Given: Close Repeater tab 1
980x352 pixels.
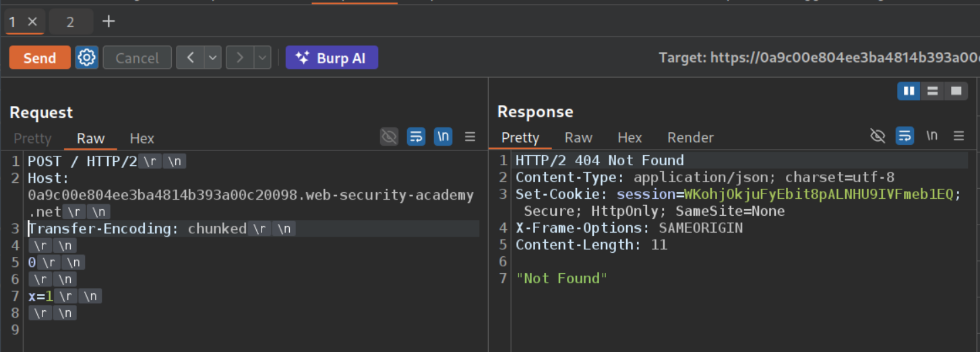Looking at the screenshot, I should tap(32, 22).
